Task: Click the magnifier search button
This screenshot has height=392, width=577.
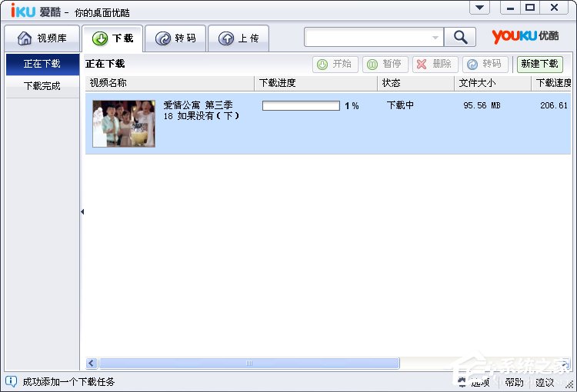Action: pos(460,37)
